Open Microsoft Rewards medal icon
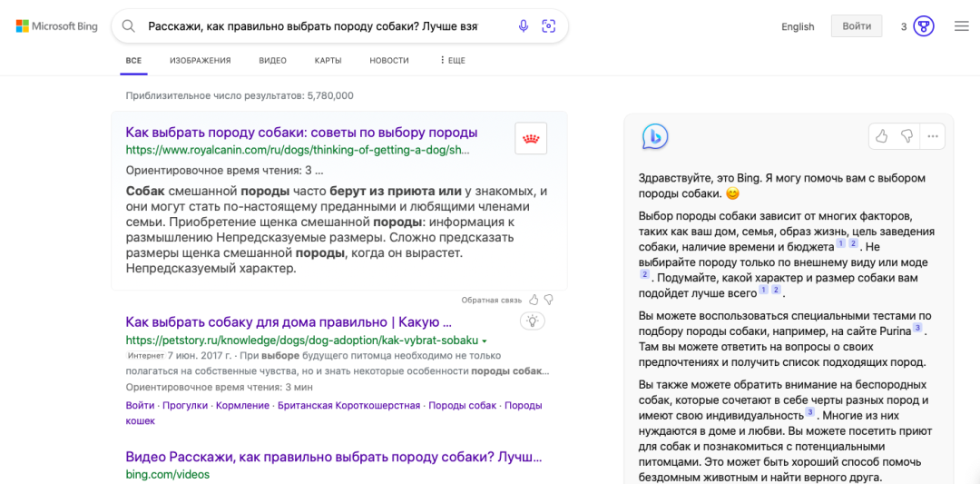980x484 pixels. 924,26
